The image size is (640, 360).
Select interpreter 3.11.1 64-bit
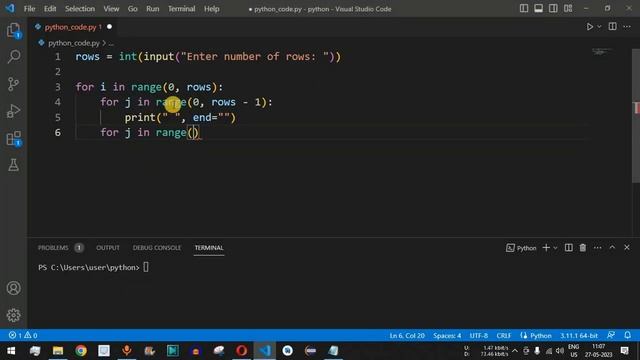[579, 336]
